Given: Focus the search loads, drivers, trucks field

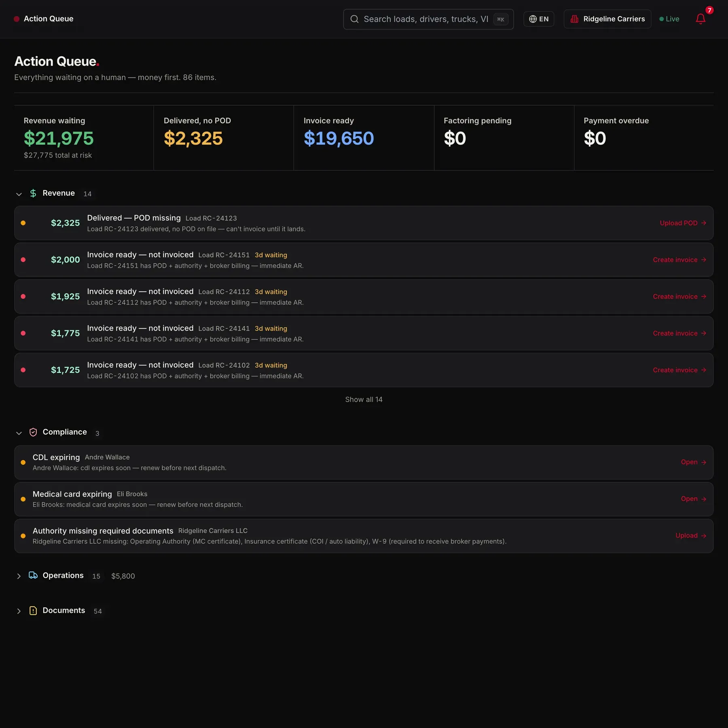Looking at the screenshot, I should [x=428, y=19].
